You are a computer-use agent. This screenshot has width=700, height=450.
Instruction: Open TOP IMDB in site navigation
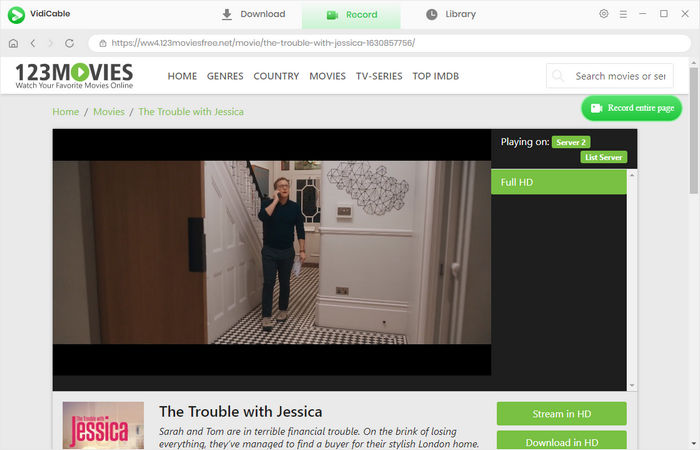coord(436,76)
